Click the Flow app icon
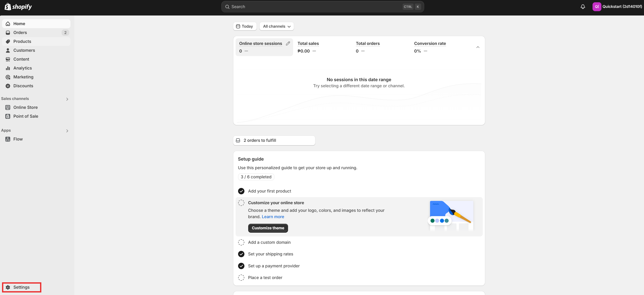This screenshot has height=295, width=644. pos(8,139)
